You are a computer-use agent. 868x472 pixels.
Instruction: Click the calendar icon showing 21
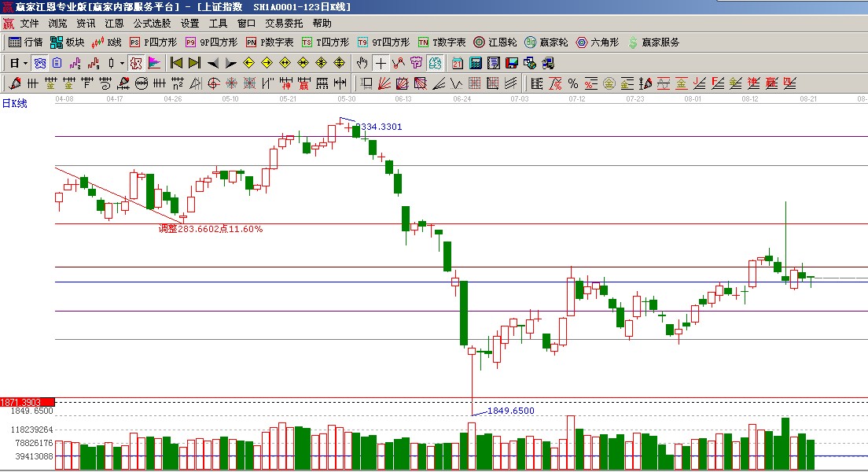tap(458, 63)
